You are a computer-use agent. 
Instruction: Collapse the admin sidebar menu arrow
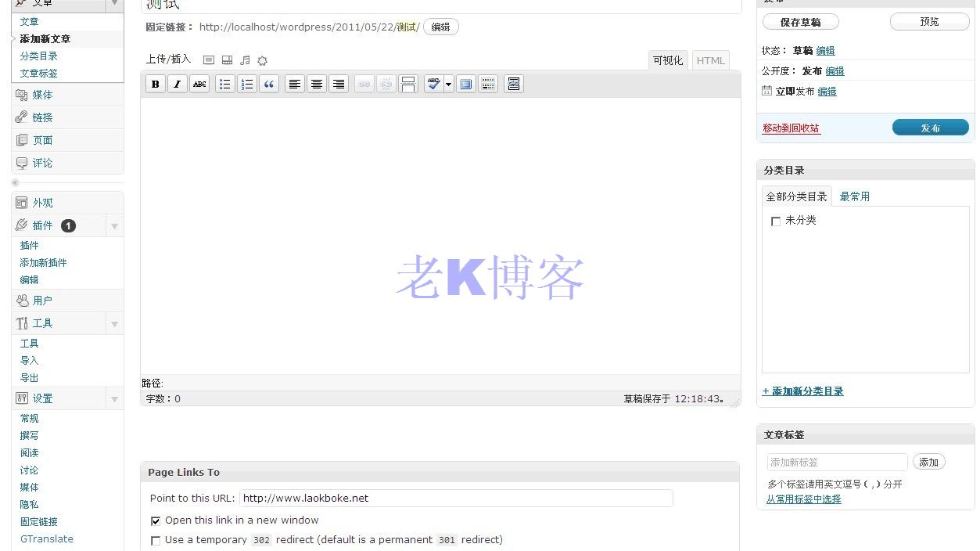15,182
